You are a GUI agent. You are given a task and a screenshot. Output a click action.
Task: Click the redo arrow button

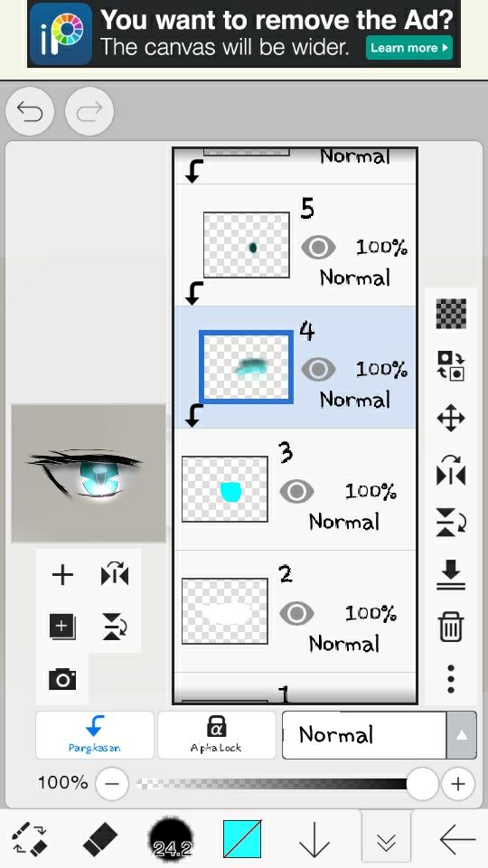pos(89,111)
